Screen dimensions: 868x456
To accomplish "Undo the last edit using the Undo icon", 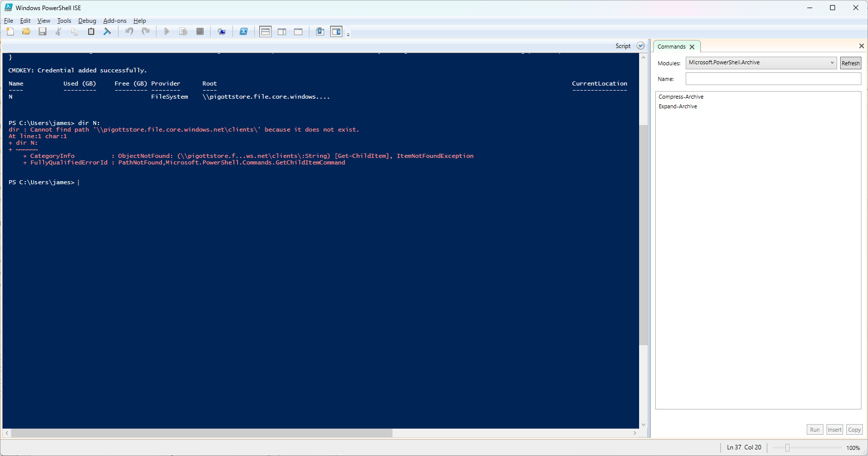I will (129, 31).
